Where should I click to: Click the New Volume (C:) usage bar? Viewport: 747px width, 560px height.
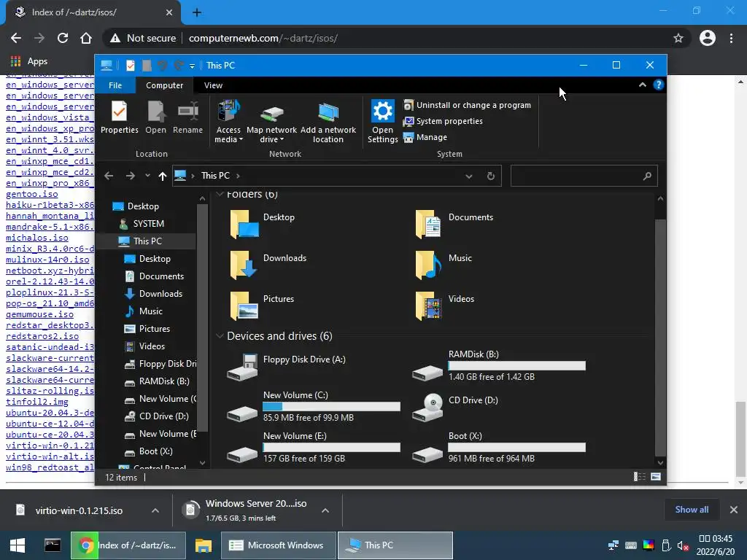tap(332, 407)
